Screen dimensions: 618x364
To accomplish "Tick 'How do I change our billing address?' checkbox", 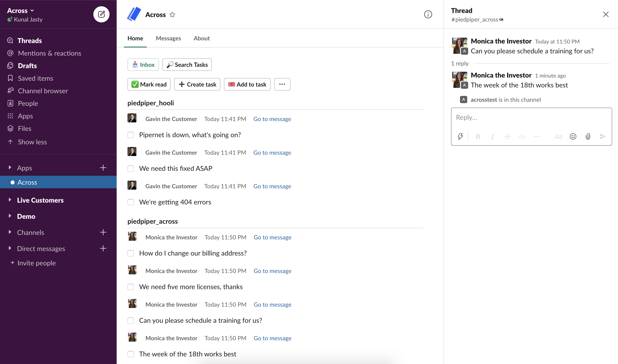I will [131, 253].
